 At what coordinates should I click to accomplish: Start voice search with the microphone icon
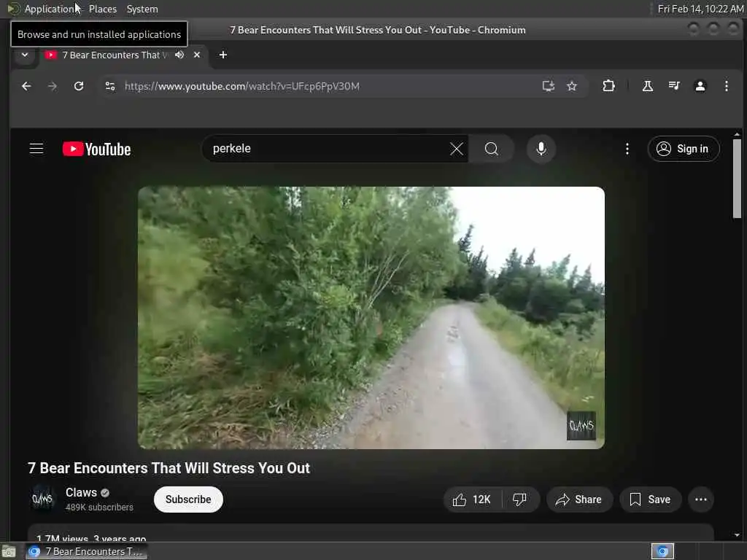pos(541,149)
